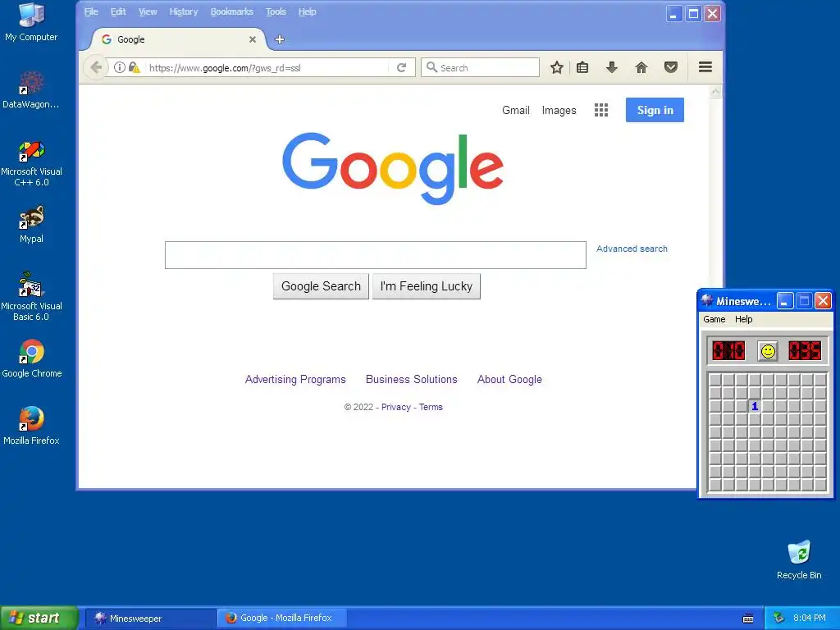Open a new tab with plus button
The width and height of the screenshot is (840, 630).
pyautogui.click(x=279, y=39)
